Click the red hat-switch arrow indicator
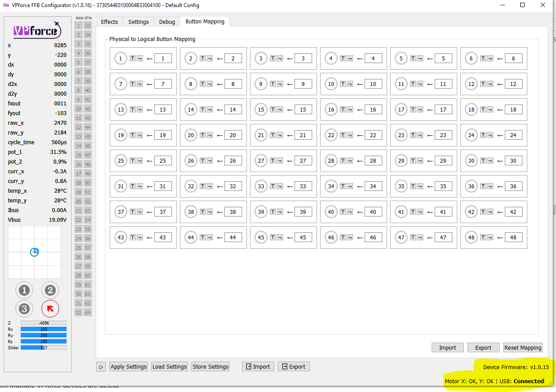The width and height of the screenshot is (556, 392). [x=50, y=309]
